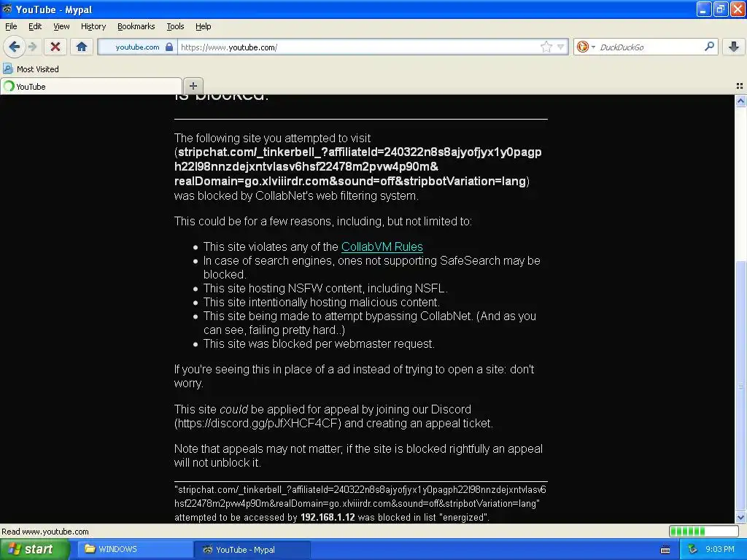Click the search magnifier icon
This screenshot has height=560, width=747.
pos(709,46)
